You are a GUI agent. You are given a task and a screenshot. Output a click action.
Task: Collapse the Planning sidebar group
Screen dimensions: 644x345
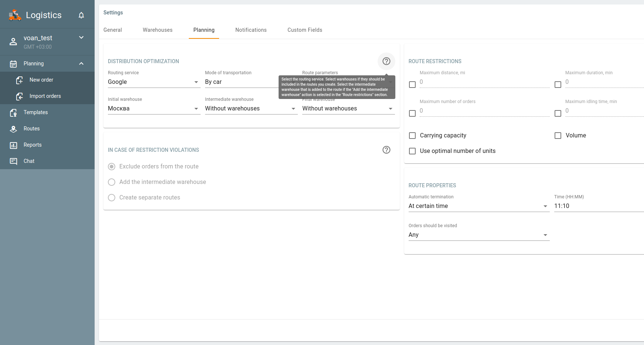pyautogui.click(x=81, y=64)
